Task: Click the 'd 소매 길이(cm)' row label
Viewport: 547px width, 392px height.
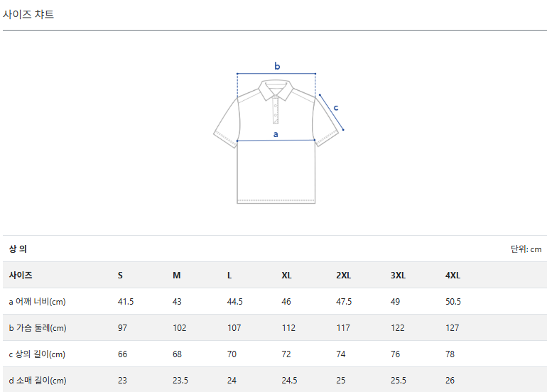Action: [37, 381]
